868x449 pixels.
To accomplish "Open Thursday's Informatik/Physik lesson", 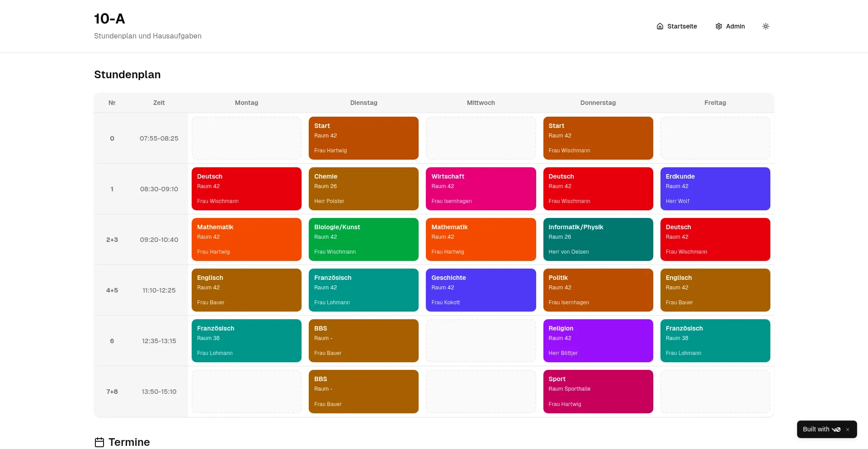I will [598, 239].
